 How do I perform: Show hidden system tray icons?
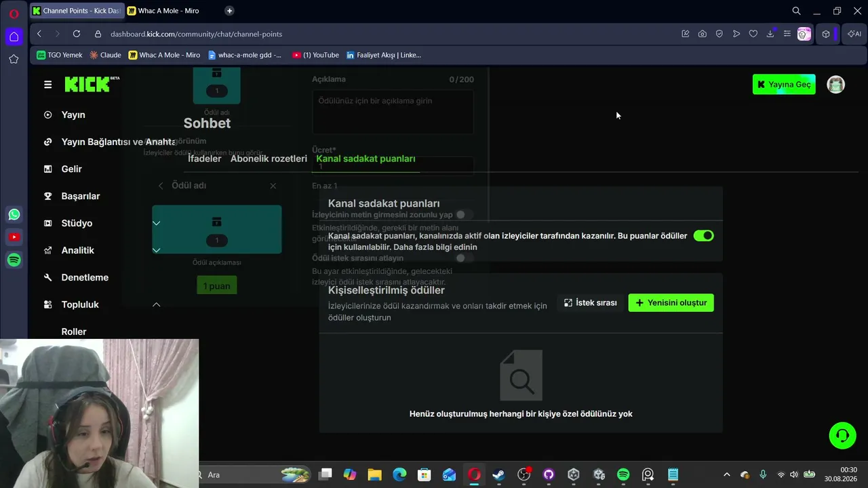pyautogui.click(x=727, y=474)
